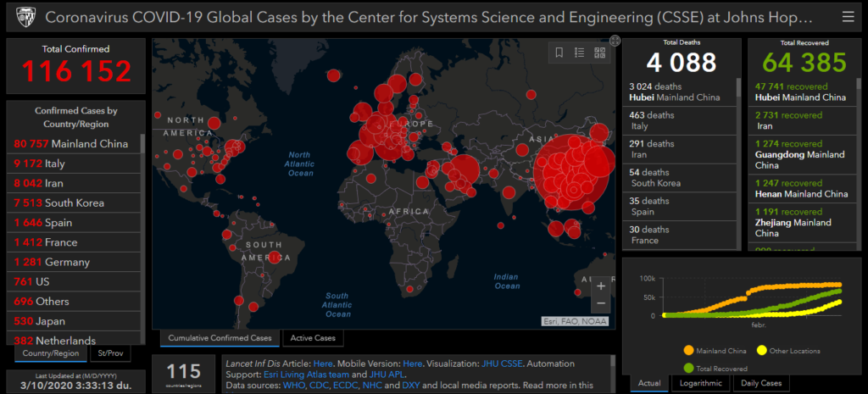This screenshot has height=394, width=868.
Task: Zoom out on the map with minus button
Action: click(601, 303)
